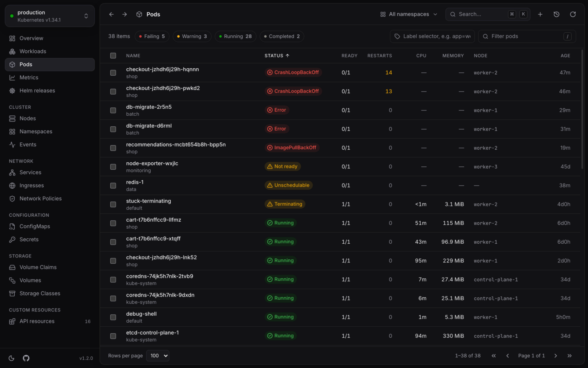Filter by Warning 3 pods
This screenshot has width=588, height=368.
pos(192,36)
